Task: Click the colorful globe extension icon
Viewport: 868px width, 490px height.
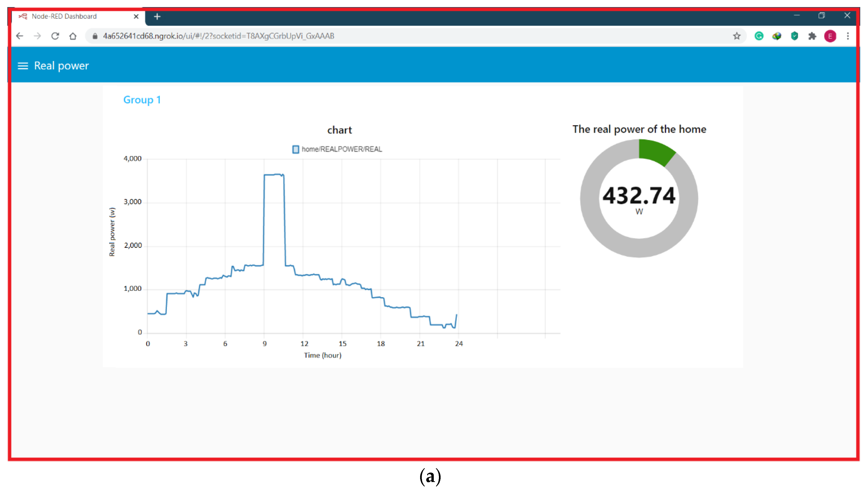Action: (777, 36)
